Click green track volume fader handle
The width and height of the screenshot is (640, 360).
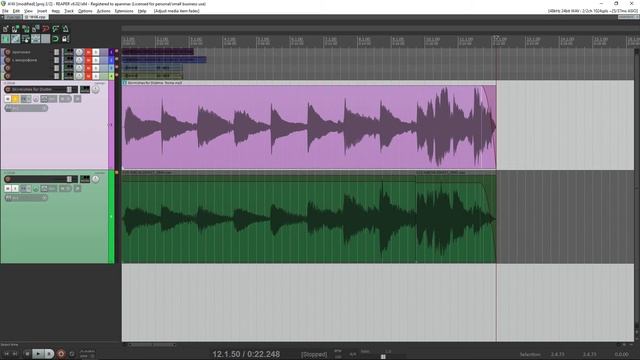[x=69, y=179]
